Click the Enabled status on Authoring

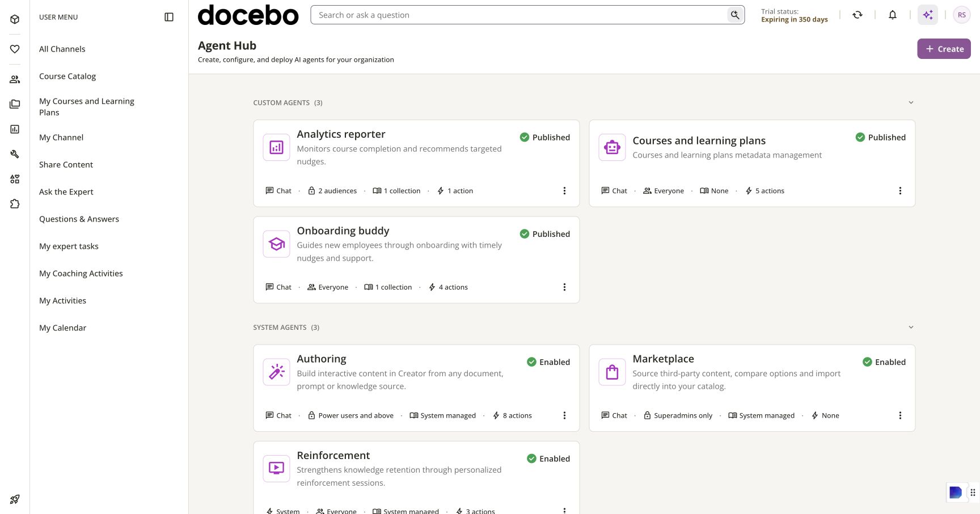click(548, 362)
